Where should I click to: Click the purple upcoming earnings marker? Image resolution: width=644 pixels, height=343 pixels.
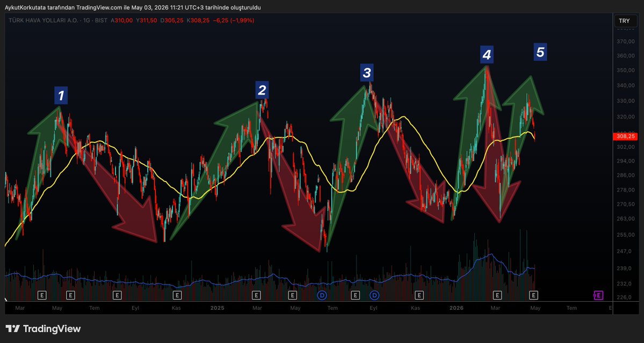click(598, 295)
